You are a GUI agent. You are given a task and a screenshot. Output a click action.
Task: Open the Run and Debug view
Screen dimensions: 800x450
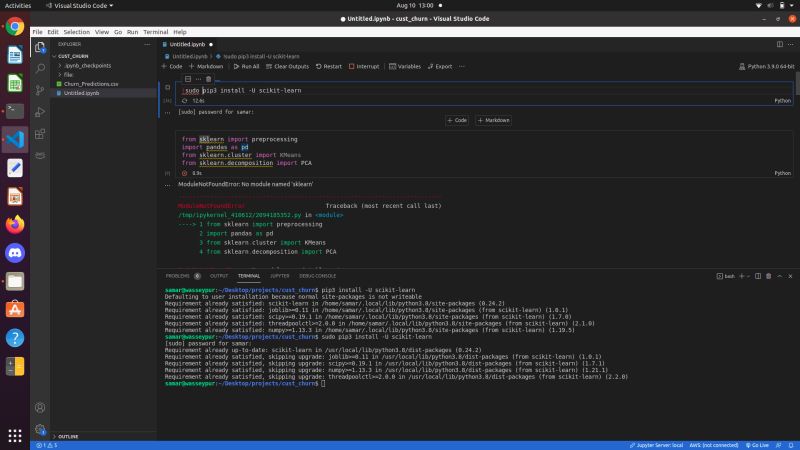click(40, 112)
